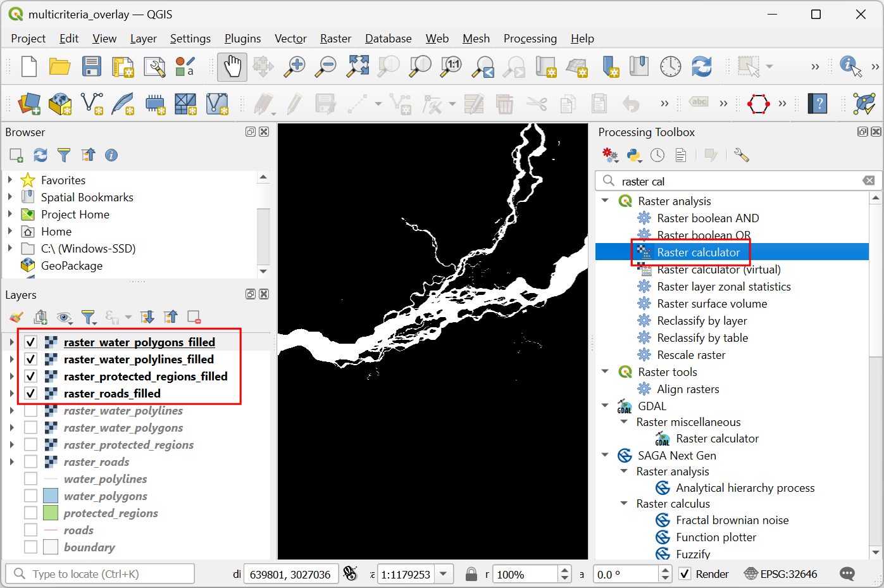Open the map scale dropdown

(x=444, y=574)
